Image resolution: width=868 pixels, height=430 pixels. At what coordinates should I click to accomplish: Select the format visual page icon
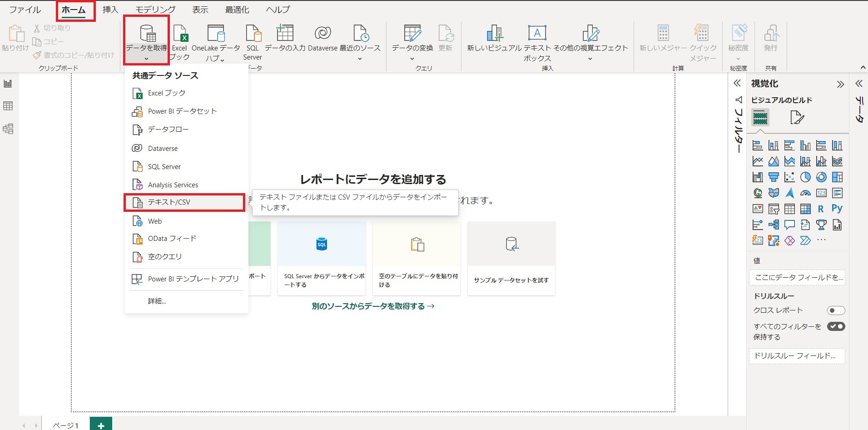tap(797, 118)
